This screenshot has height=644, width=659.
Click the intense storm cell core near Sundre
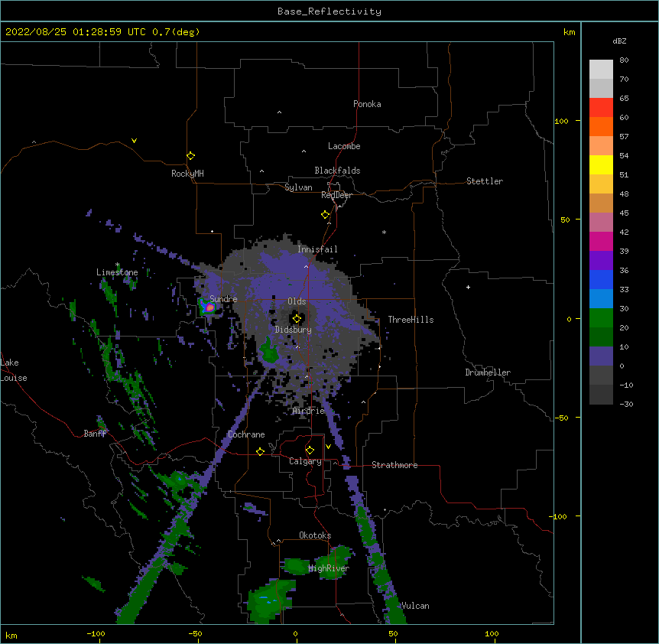click(209, 308)
